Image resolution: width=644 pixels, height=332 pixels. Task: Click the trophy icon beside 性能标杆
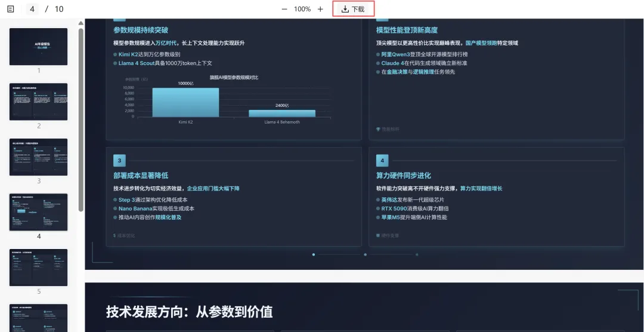pyautogui.click(x=378, y=129)
